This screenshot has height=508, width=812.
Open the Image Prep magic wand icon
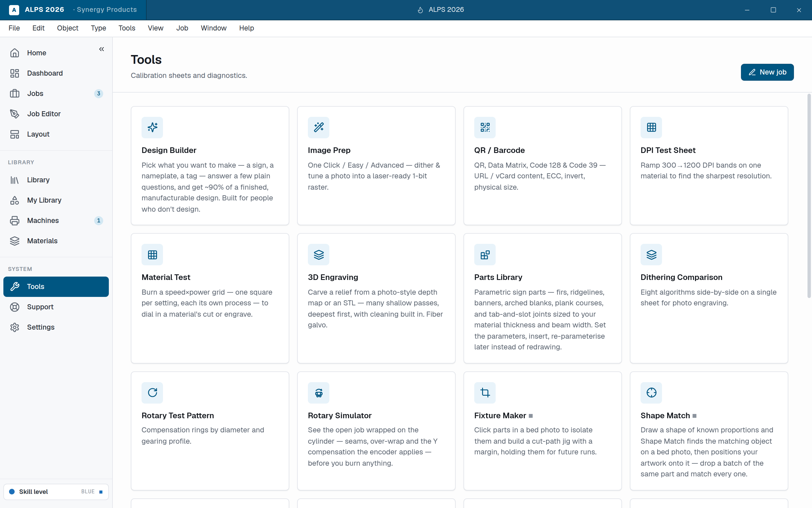[318, 127]
